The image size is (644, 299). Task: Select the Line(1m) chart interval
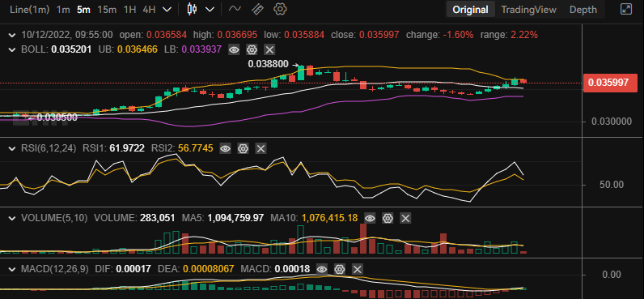[30, 10]
